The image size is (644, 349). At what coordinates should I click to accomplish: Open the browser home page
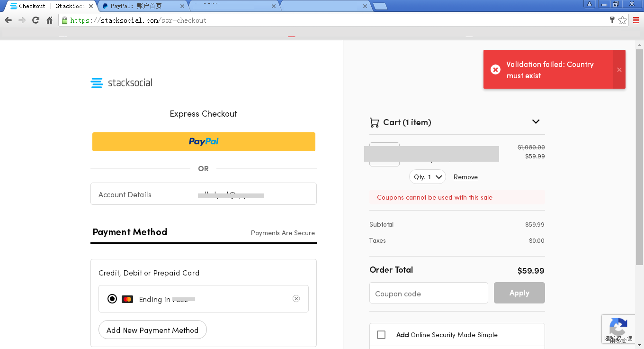(49, 20)
